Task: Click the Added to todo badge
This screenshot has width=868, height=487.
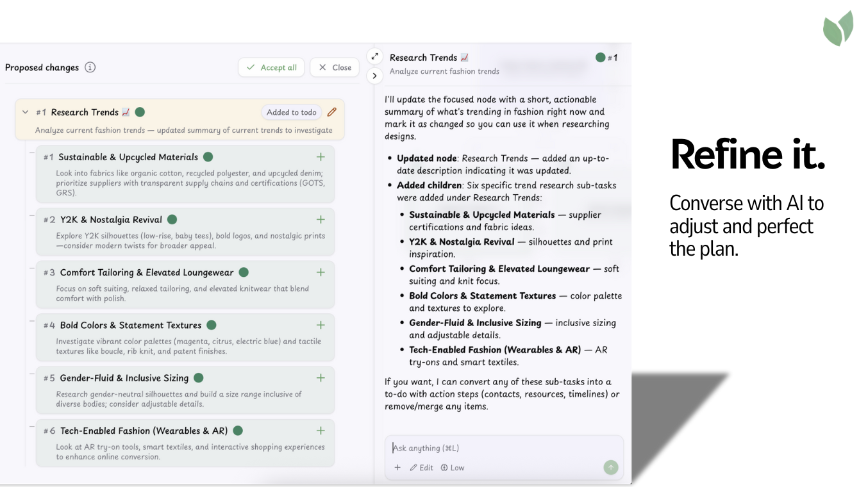Action: tap(292, 111)
